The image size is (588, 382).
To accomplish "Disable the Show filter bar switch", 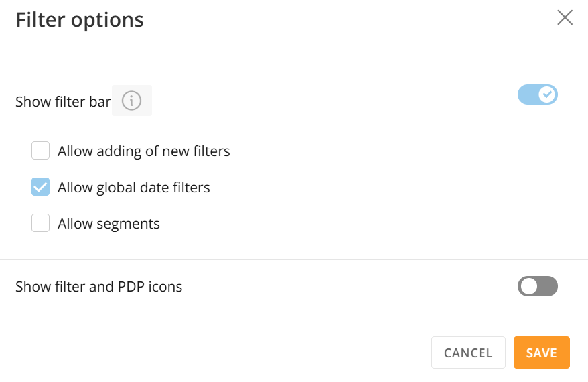I will coord(537,94).
